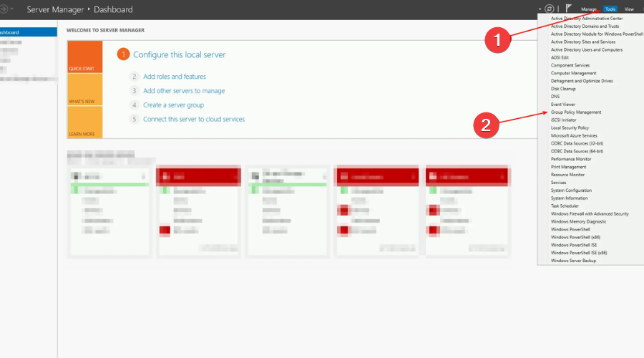644x358 pixels.
Task: Open Print Management
Action: [x=568, y=167]
